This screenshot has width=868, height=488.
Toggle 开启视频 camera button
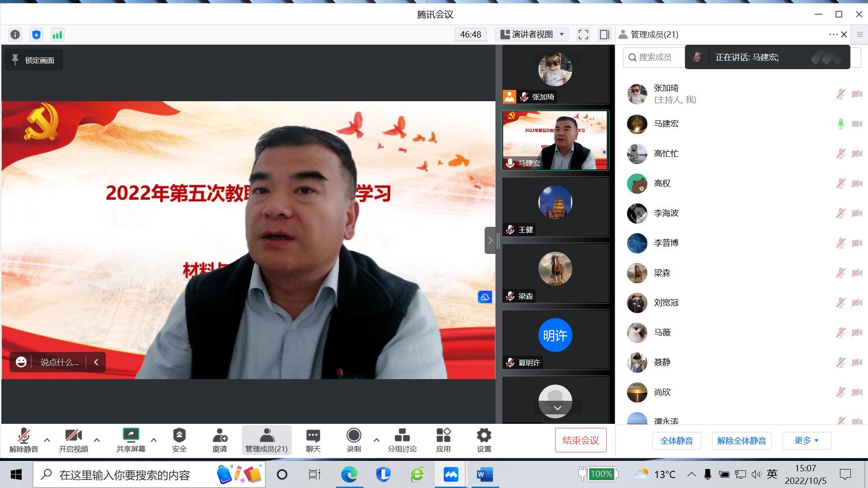tap(73, 440)
